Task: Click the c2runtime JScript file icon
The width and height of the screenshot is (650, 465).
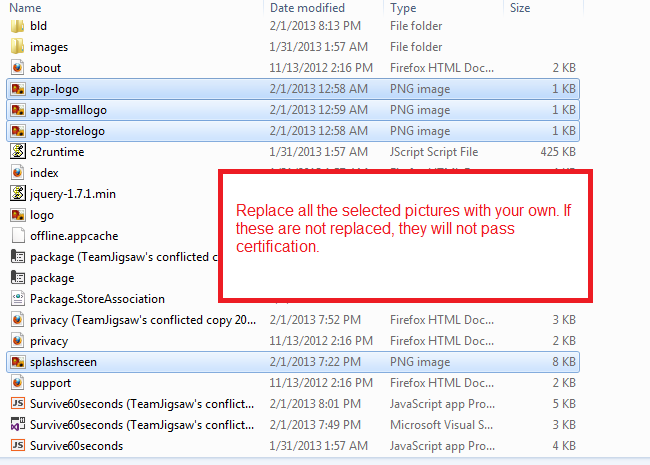Action: [17, 151]
